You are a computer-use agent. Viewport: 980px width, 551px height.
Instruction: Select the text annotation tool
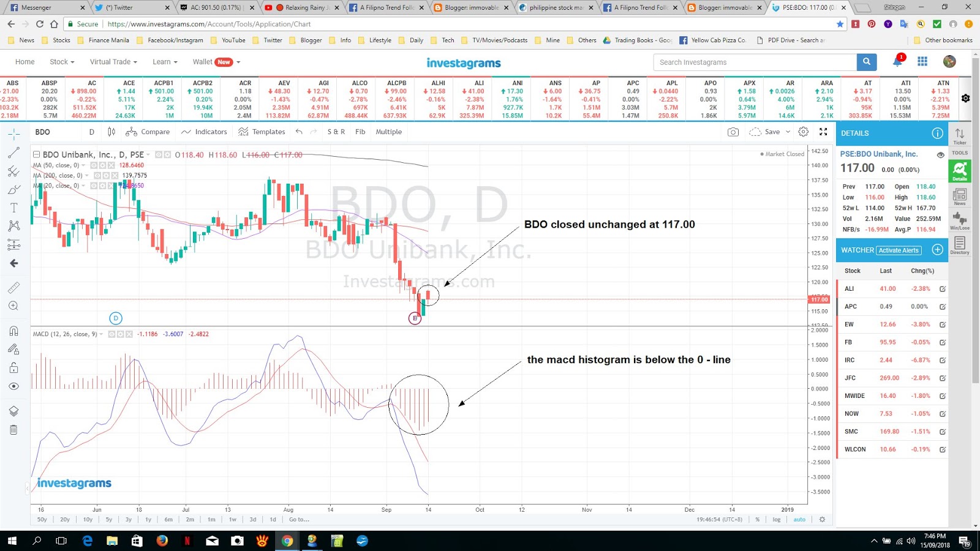pos(13,208)
